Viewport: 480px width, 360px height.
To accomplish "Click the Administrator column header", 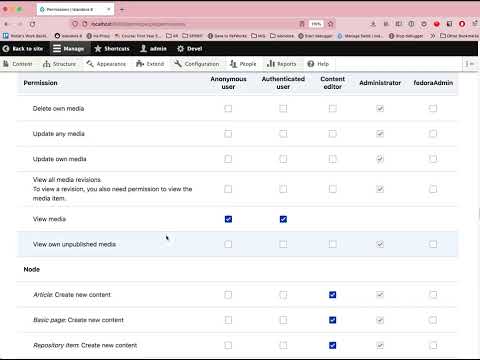I will [380, 83].
